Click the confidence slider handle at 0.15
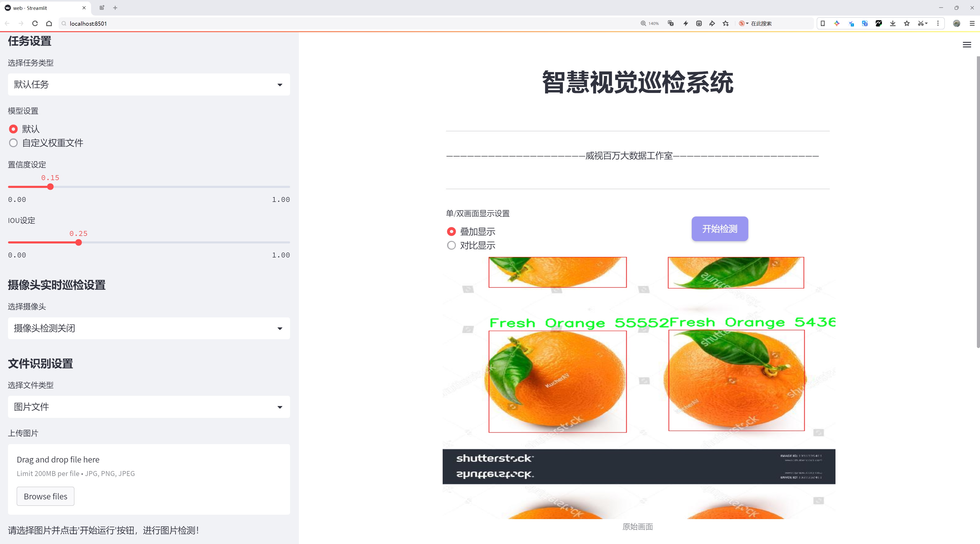 (50, 187)
